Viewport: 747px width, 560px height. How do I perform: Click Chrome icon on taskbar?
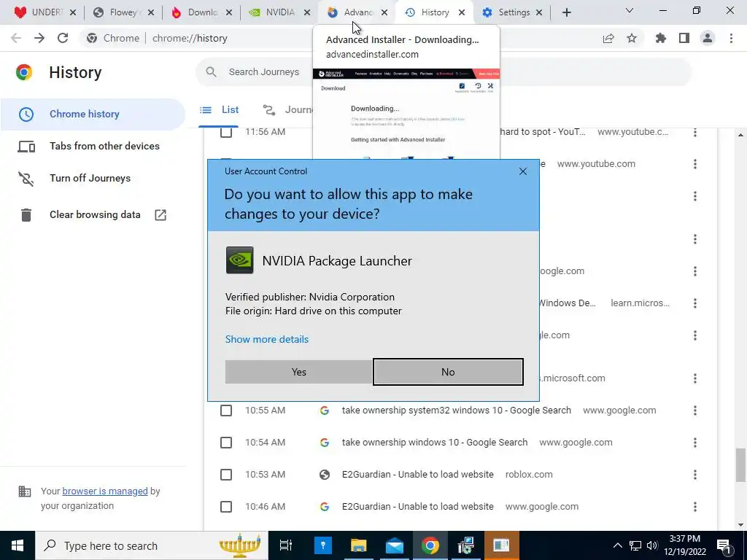point(430,545)
